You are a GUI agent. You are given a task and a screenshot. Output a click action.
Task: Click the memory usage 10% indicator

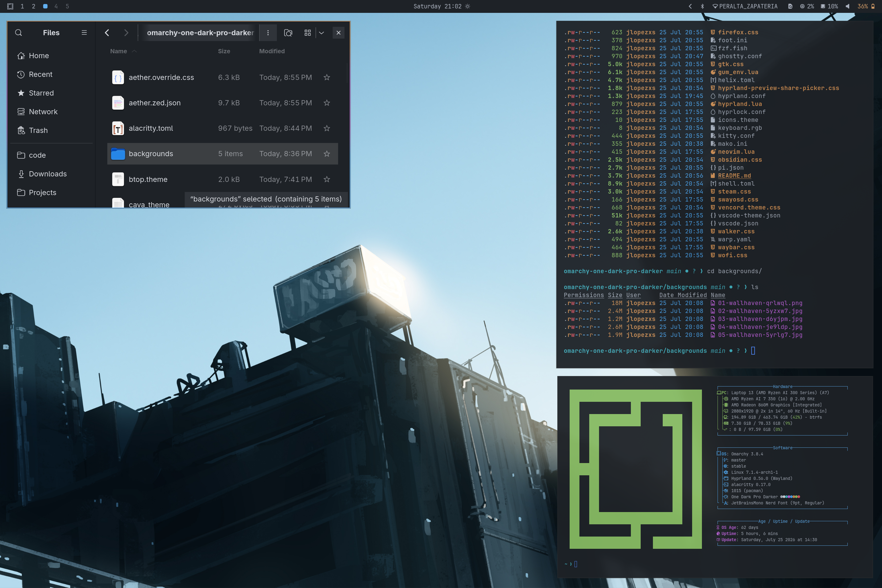point(829,6)
